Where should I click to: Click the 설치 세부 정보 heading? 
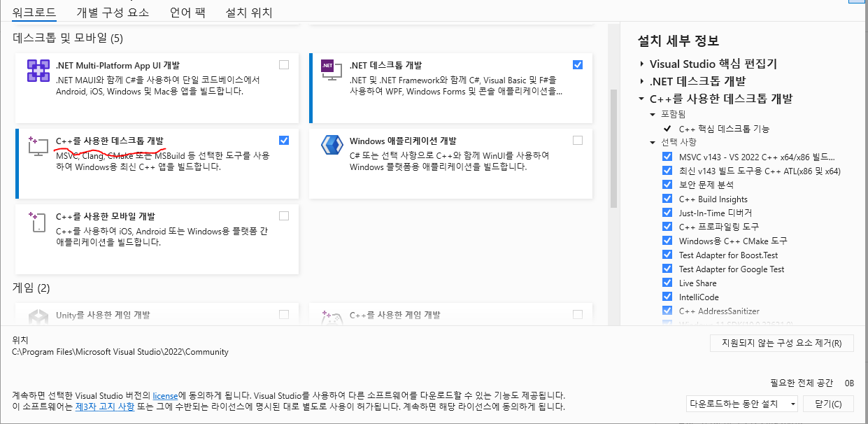[x=678, y=41]
